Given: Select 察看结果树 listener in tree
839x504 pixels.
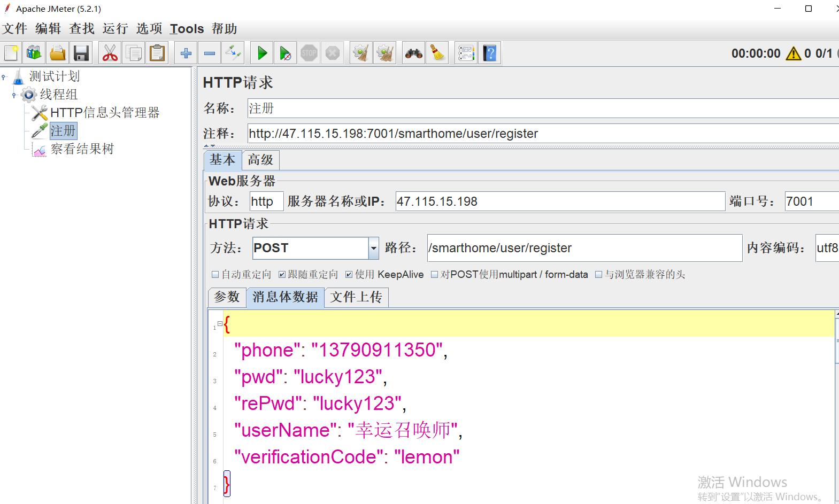Looking at the screenshot, I should pyautogui.click(x=82, y=149).
